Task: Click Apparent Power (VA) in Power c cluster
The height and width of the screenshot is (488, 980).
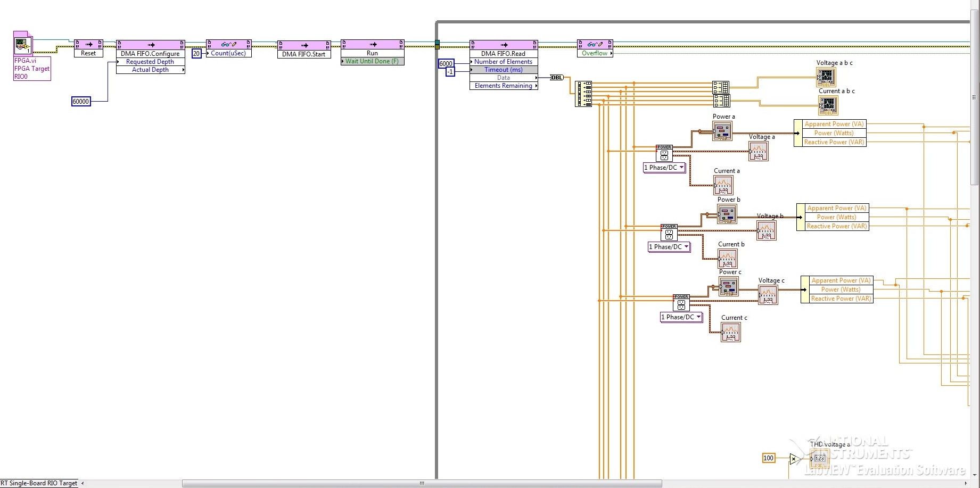Action: pos(841,280)
